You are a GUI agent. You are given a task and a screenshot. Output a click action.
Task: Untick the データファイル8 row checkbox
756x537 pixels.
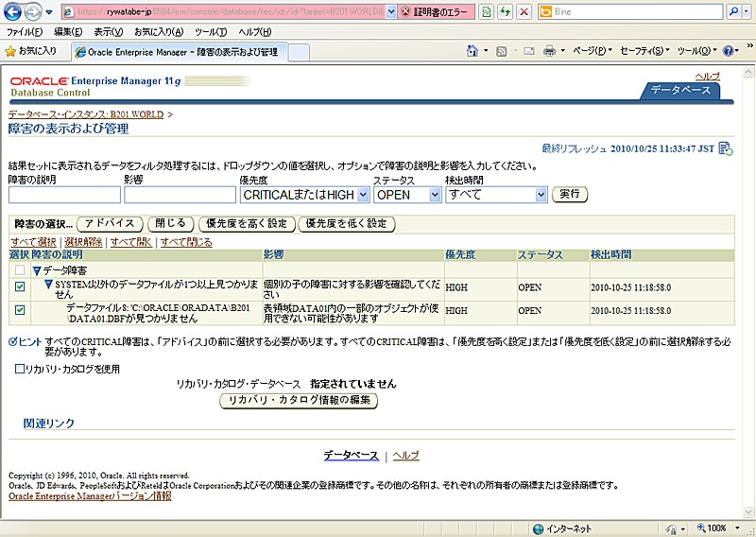click(20, 310)
